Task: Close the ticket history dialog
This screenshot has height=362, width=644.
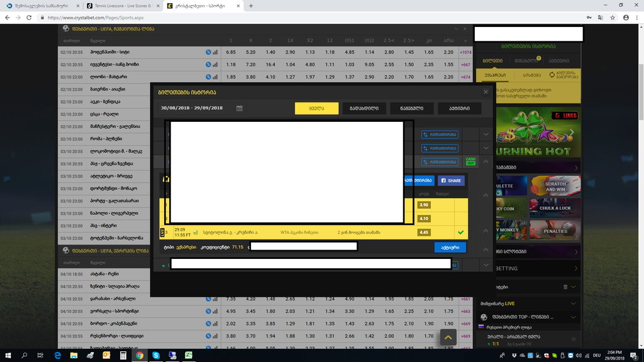Action: [x=486, y=92]
